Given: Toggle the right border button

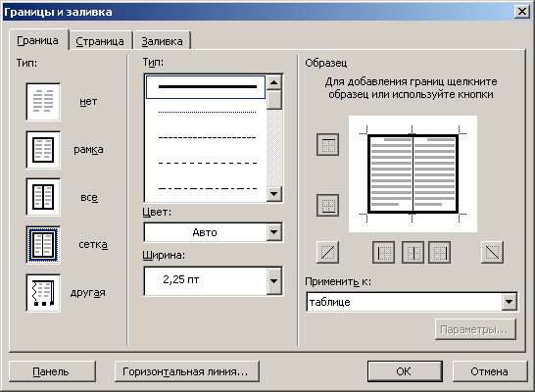Looking at the screenshot, I should click(x=439, y=253).
